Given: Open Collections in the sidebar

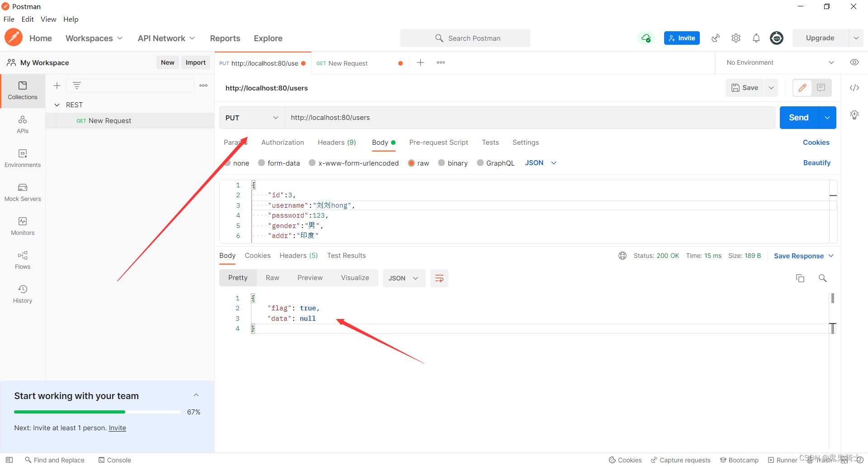Looking at the screenshot, I should [x=23, y=90].
